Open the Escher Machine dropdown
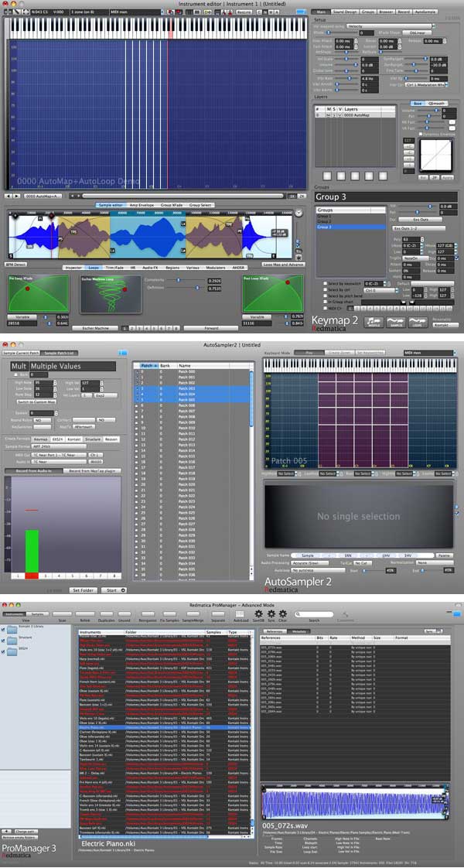 95,328
